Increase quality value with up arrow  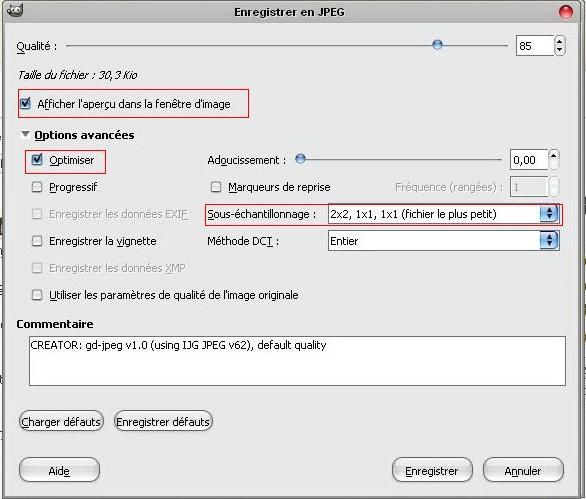click(x=559, y=41)
